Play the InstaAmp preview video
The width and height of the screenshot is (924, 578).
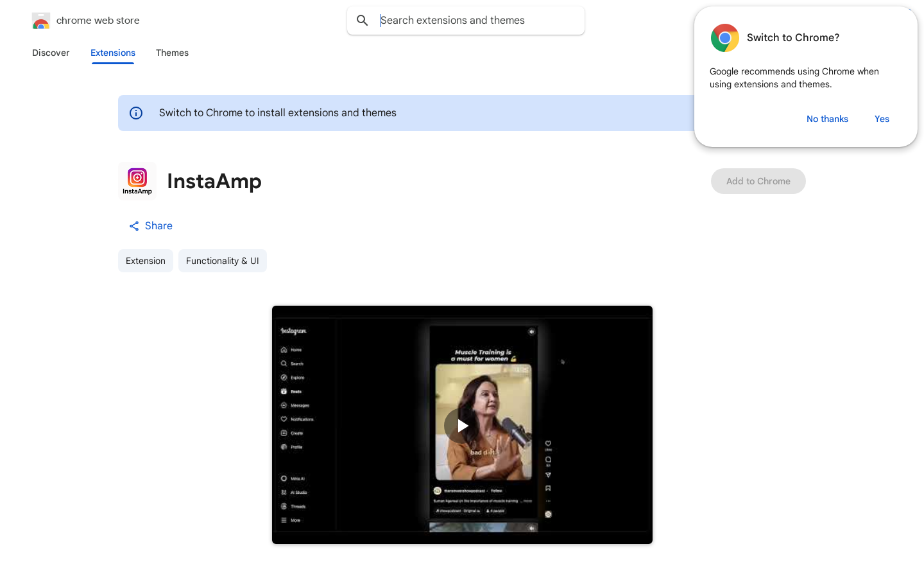462,425
